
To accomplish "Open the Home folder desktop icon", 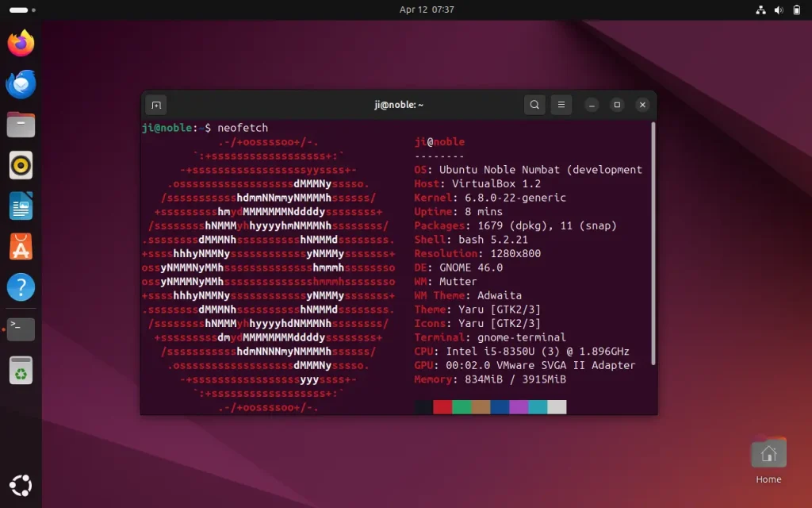I will click(x=768, y=461).
